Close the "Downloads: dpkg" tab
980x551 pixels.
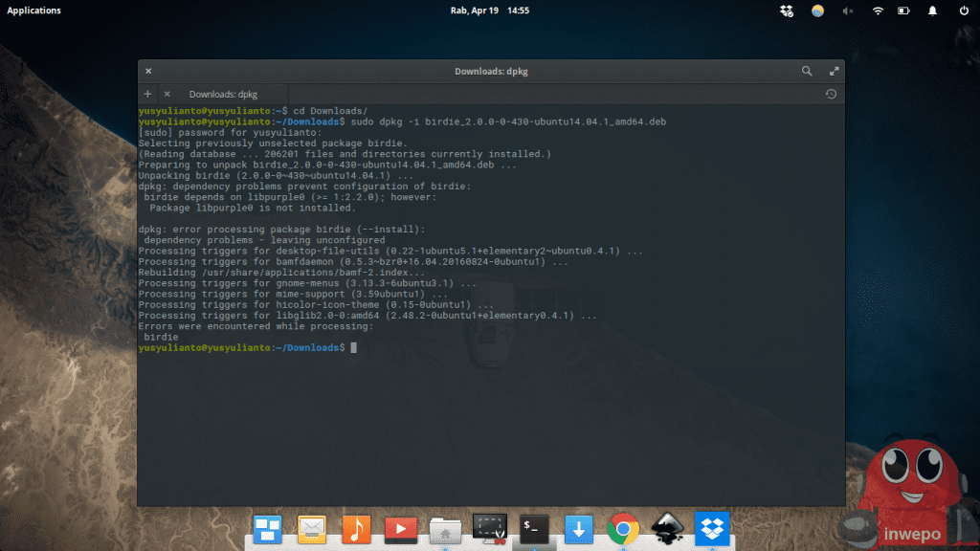click(x=167, y=94)
